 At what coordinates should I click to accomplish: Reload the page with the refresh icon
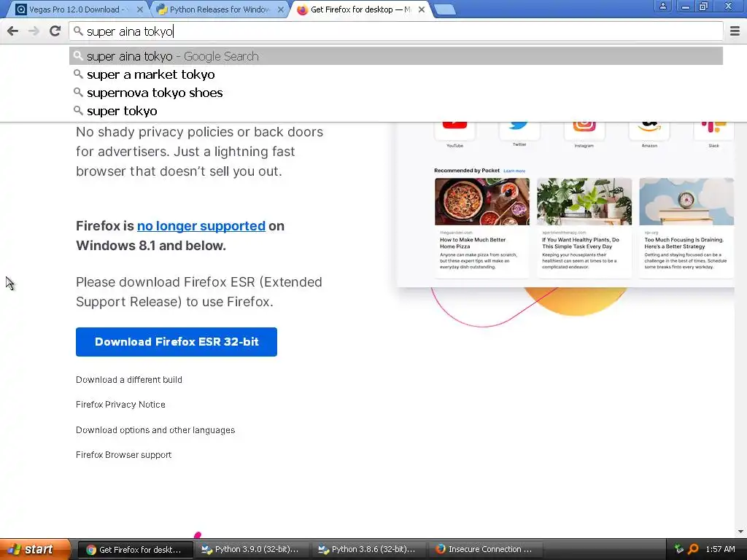tap(55, 31)
